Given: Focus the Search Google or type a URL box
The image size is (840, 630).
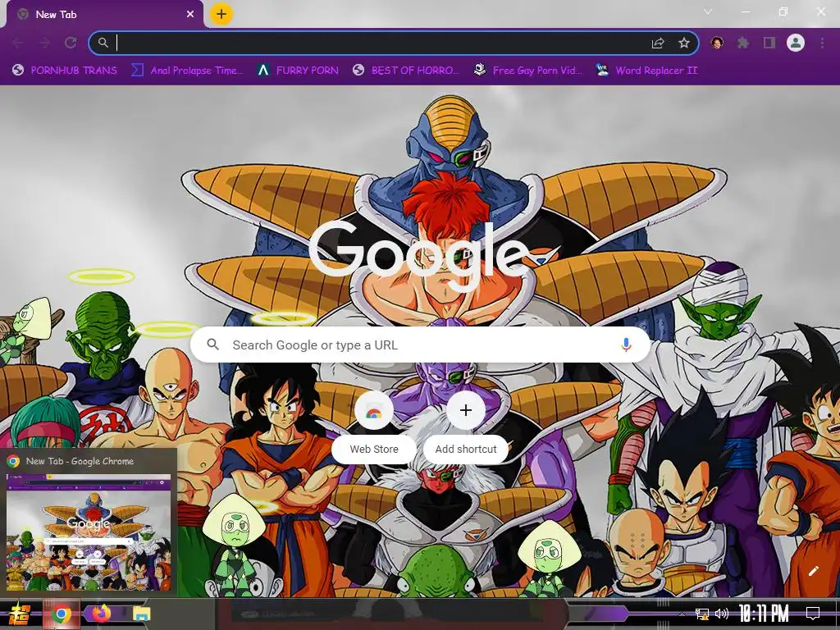Looking at the screenshot, I should coord(421,345).
